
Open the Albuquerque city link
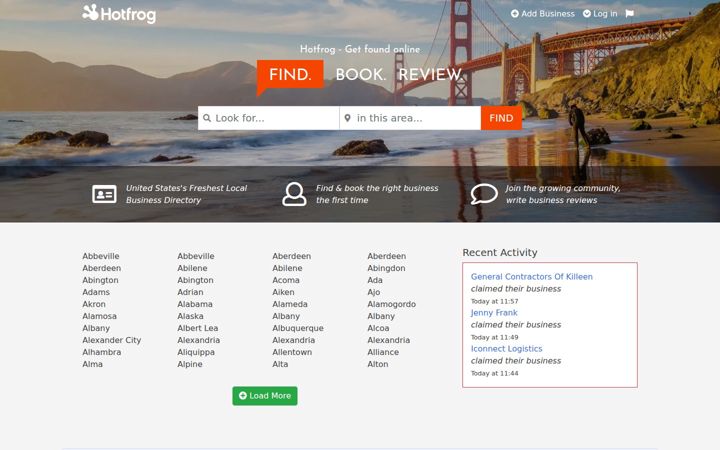298,328
